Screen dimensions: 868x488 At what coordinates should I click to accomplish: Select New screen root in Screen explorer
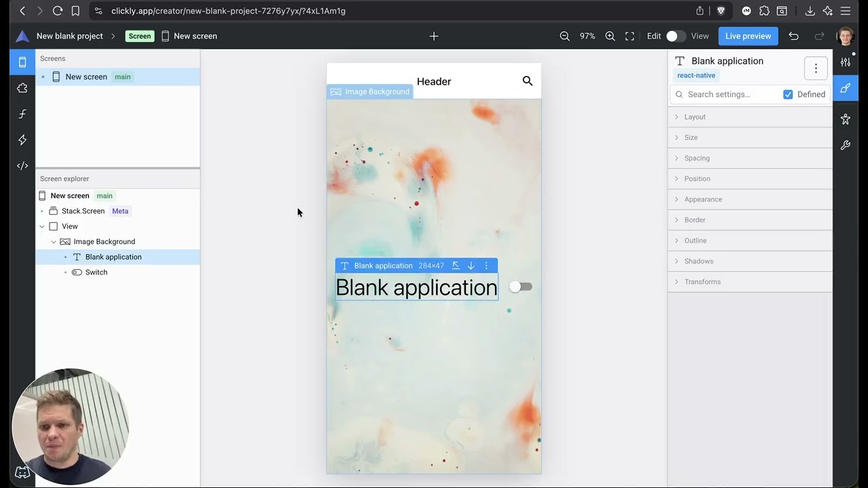click(x=118, y=195)
